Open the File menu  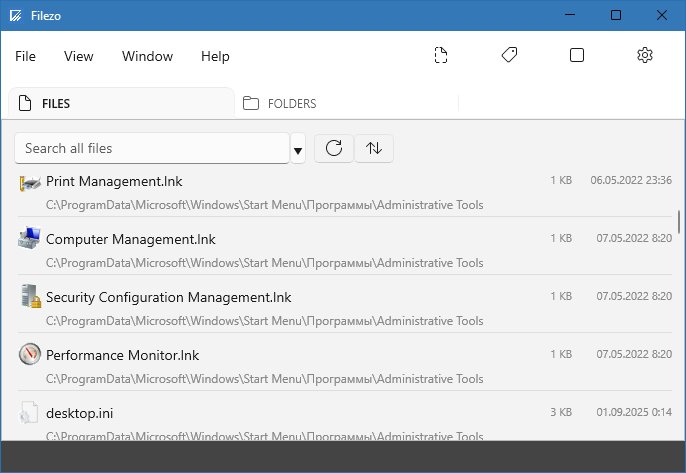[25, 56]
